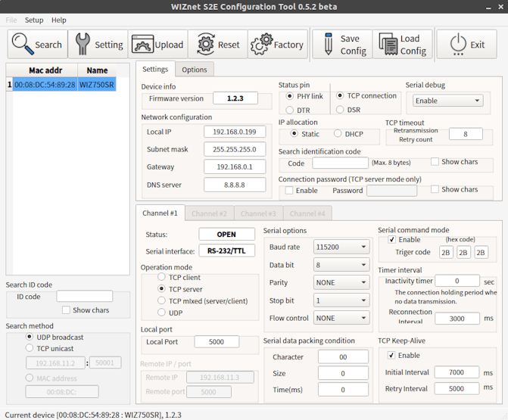Open the Stop bit dropdown
508x420 pixels.
click(x=341, y=300)
